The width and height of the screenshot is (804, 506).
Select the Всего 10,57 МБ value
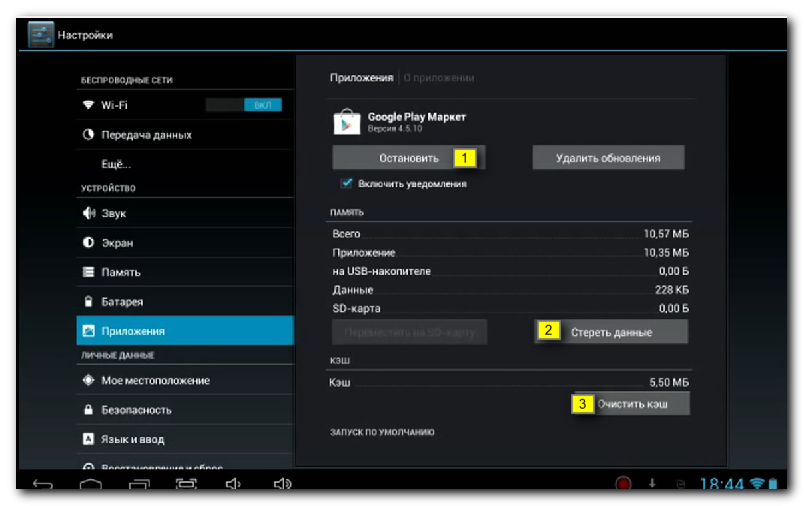point(666,234)
